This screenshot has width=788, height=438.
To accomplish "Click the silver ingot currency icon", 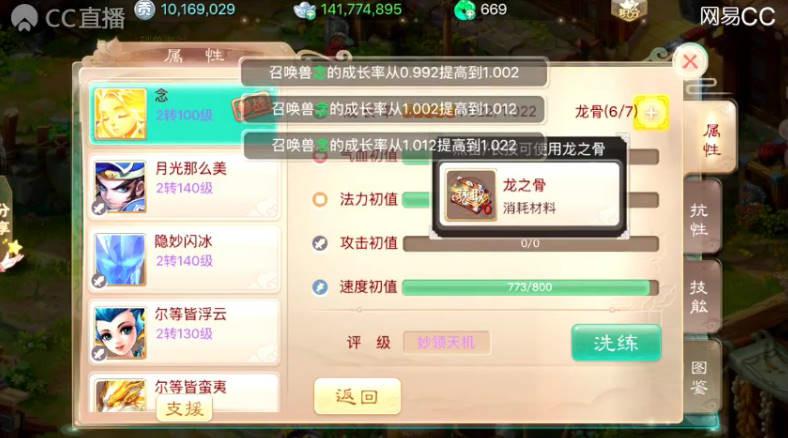I will point(304,10).
